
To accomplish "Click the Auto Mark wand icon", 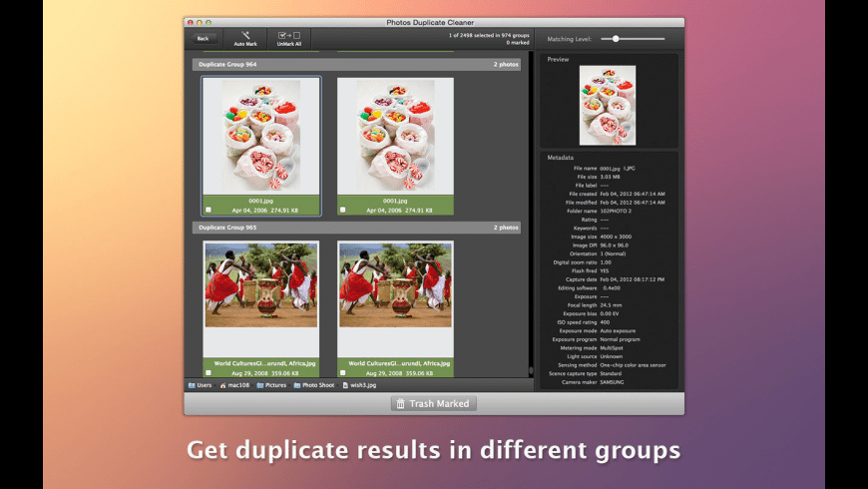I will coord(245,36).
